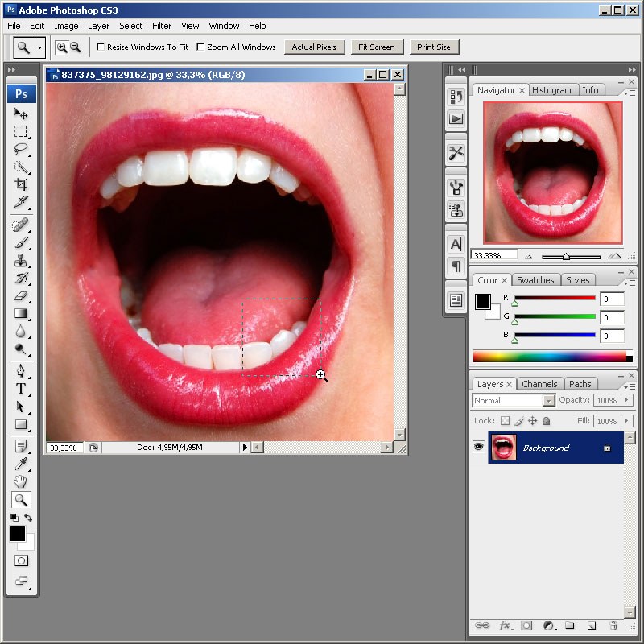The height and width of the screenshot is (644, 644).
Task: Hide the Background layer using eye icon
Action: click(x=478, y=448)
